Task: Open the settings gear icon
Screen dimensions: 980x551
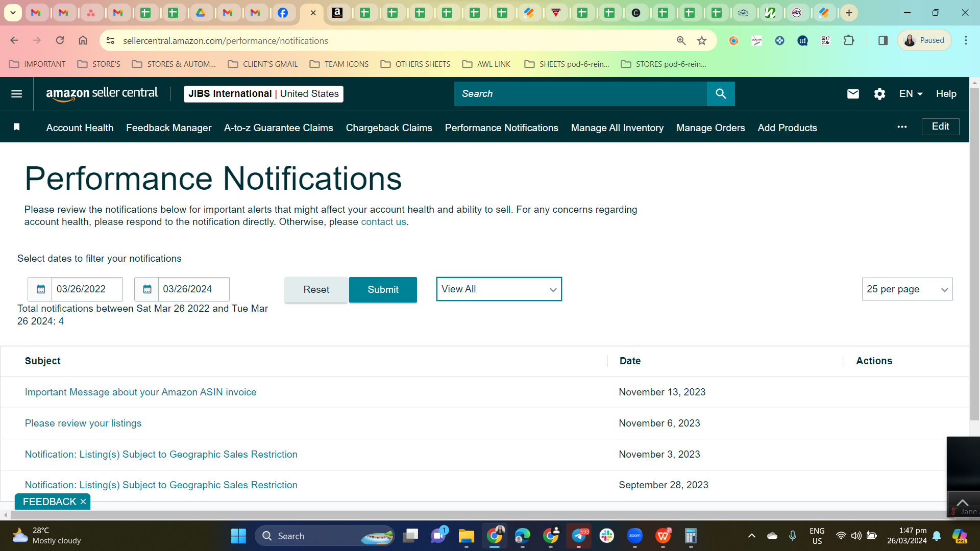Action: click(x=879, y=94)
